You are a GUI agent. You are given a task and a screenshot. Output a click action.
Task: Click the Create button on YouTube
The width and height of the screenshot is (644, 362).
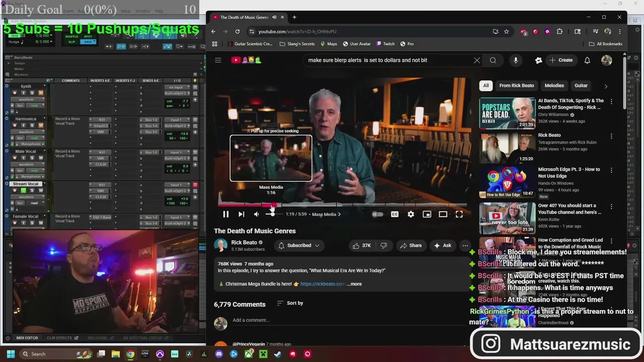coord(561,60)
